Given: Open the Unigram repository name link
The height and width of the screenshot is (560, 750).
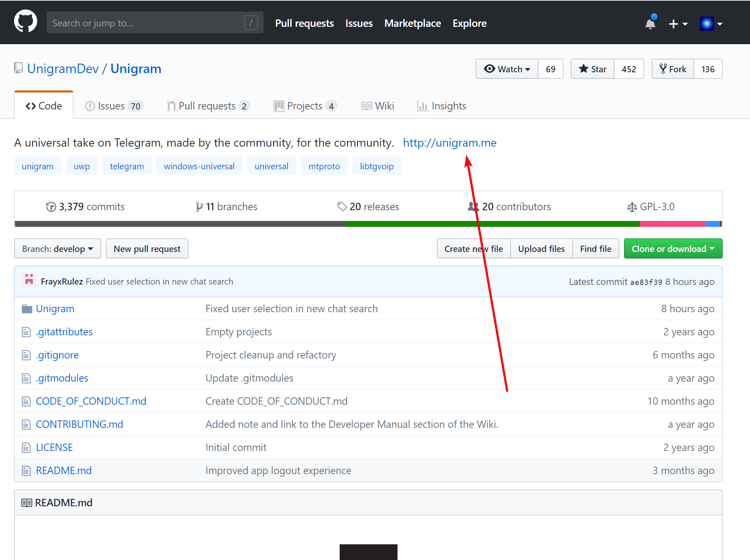Looking at the screenshot, I should (136, 69).
